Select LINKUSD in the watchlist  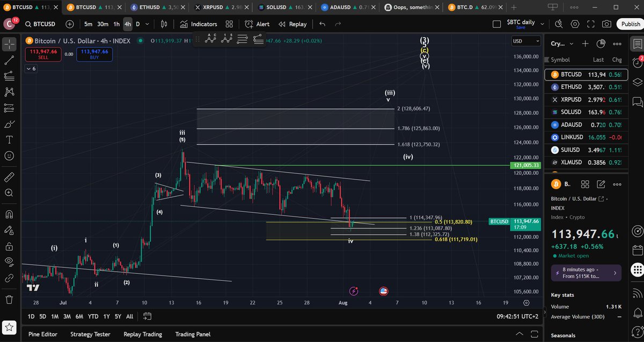tap(585, 137)
